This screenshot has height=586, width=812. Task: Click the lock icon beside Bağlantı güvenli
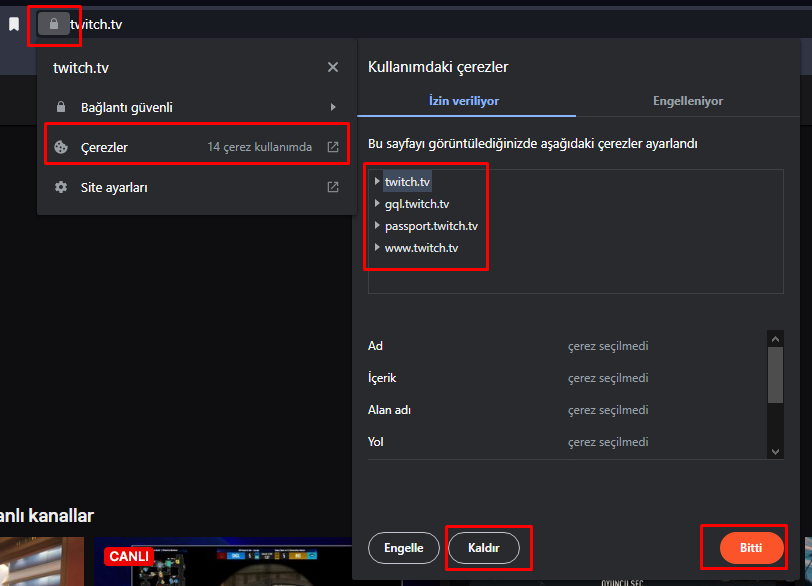[x=61, y=107]
